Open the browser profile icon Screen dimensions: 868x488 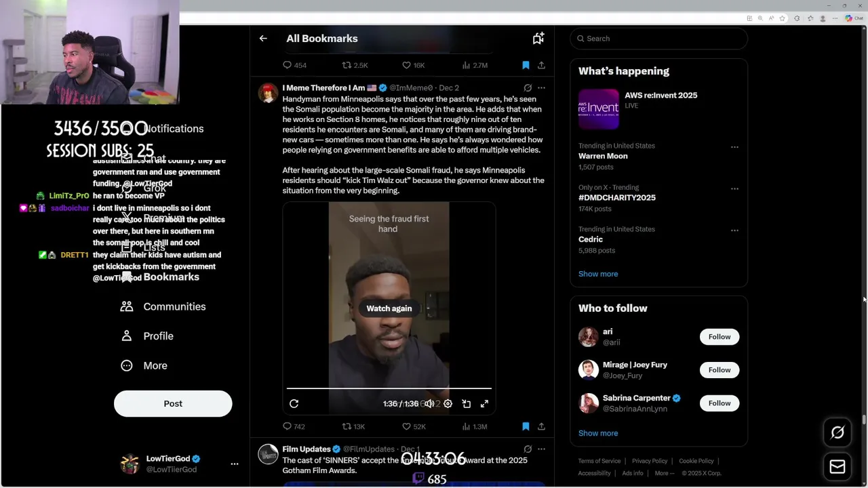tap(823, 18)
